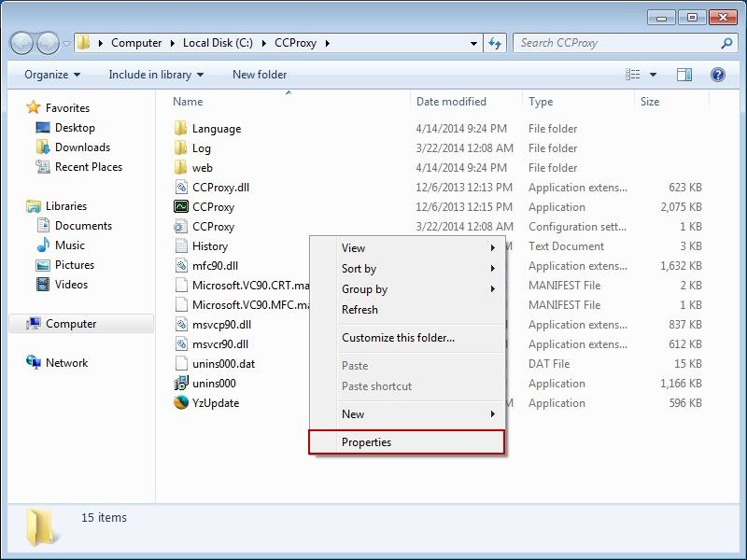Select the CCProxy.dll file
The width and height of the screenshot is (747, 560).
pos(220,188)
